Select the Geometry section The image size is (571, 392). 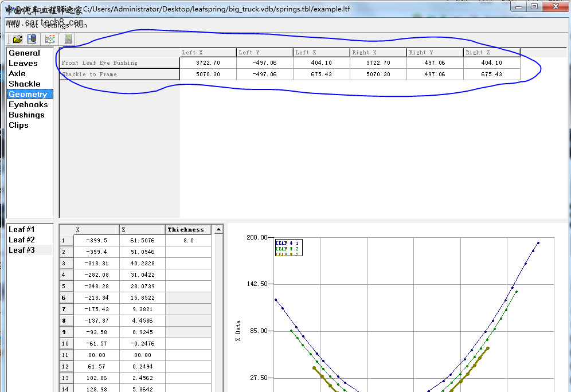[x=30, y=94]
